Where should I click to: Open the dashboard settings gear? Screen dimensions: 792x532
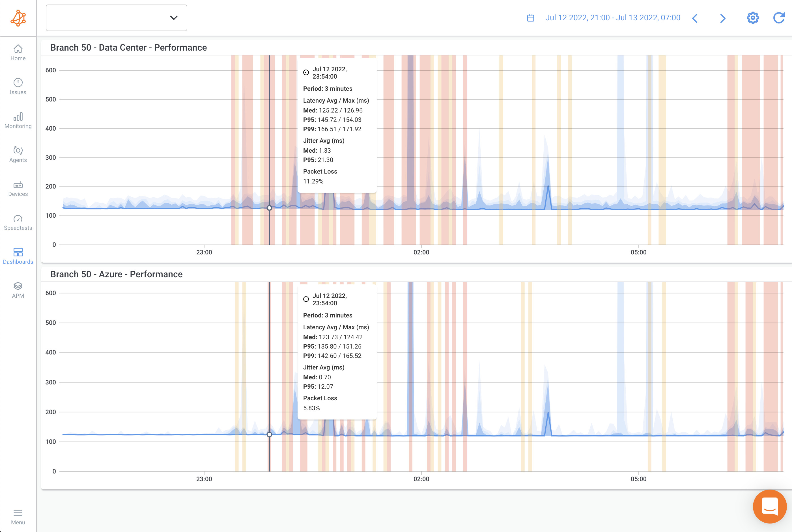pyautogui.click(x=753, y=18)
